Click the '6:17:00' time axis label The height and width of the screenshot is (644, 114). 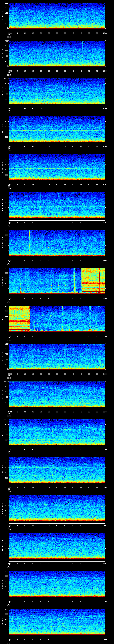tap(9, 147)
